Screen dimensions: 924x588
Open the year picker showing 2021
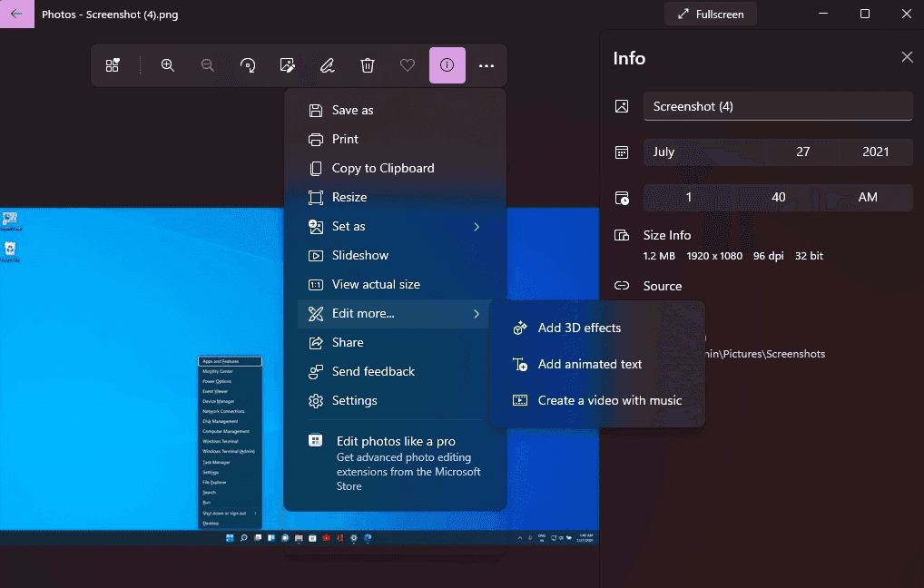(875, 152)
